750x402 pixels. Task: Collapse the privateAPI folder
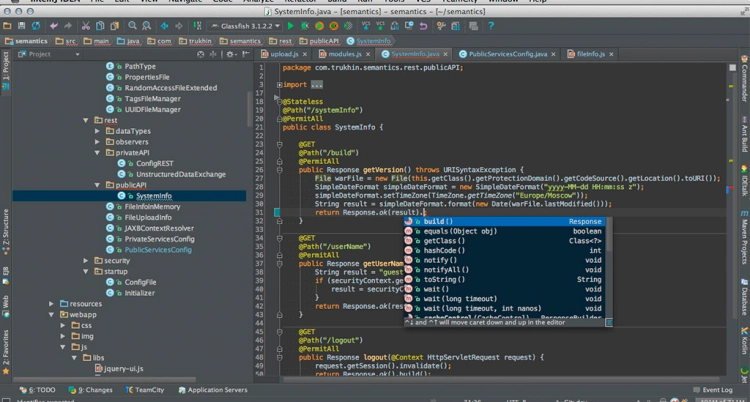(97, 153)
